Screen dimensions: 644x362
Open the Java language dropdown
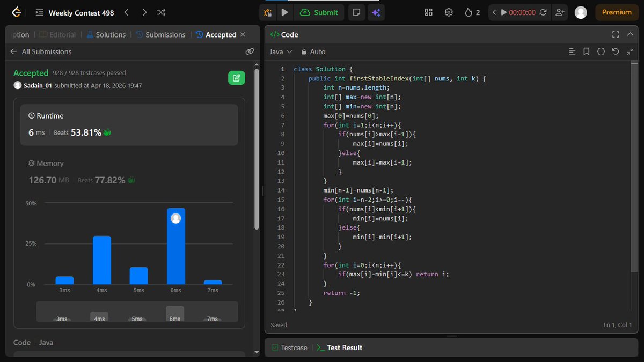(x=281, y=51)
